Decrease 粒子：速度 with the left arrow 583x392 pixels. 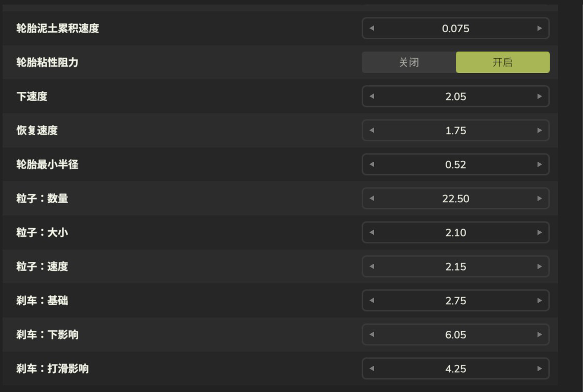(372, 266)
